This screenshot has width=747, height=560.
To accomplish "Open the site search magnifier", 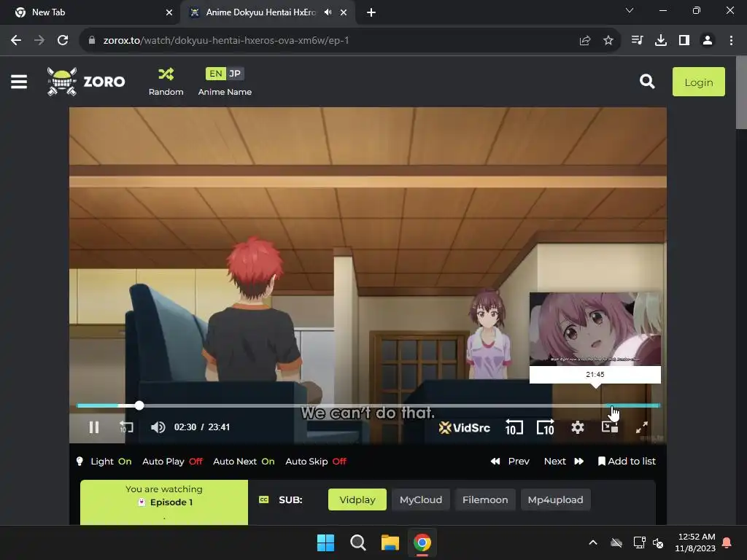I will coord(646,82).
